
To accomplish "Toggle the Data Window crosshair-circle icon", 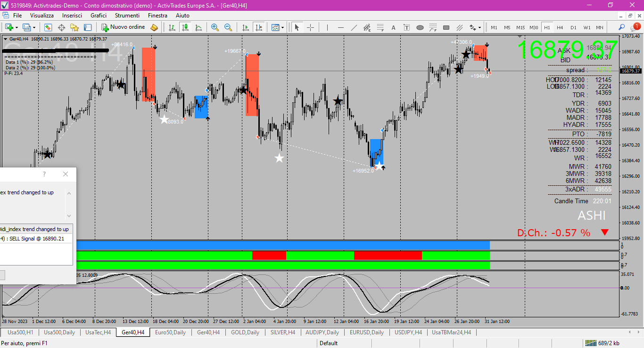I will pos(61,27).
